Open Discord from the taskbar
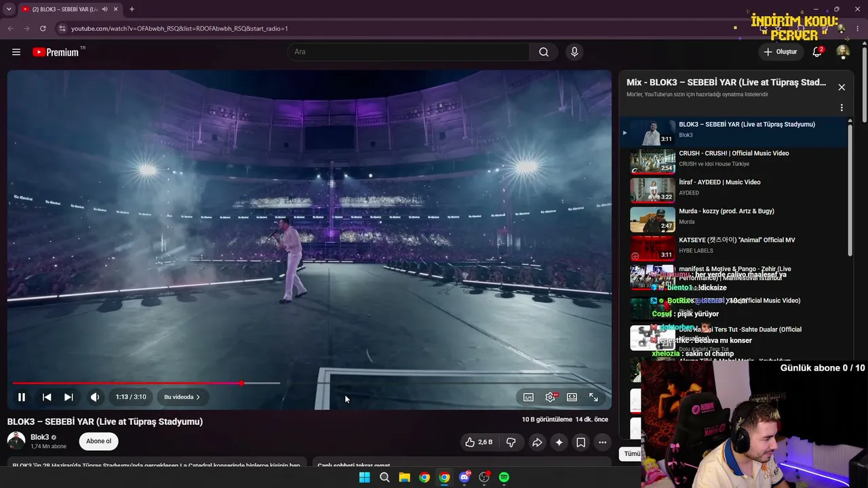868x488 pixels. (465, 477)
